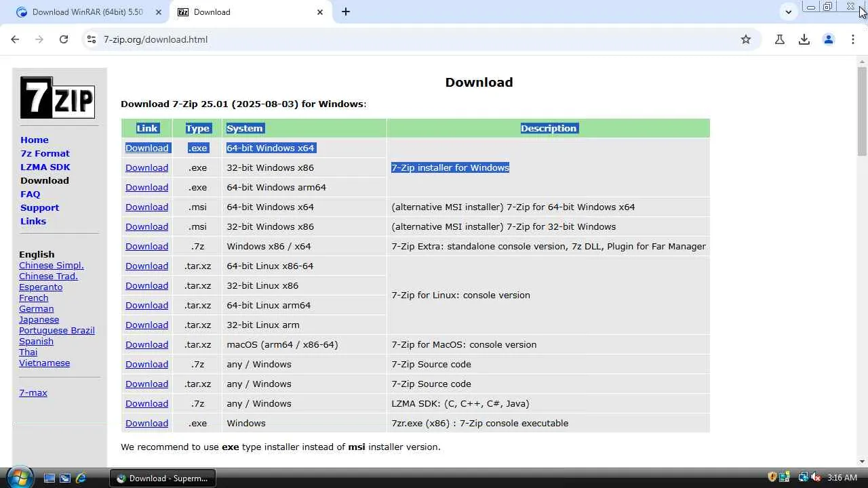Close the 7-Zip Download tab
The height and width of the screenshot is (488, 868).
(320, 12)
